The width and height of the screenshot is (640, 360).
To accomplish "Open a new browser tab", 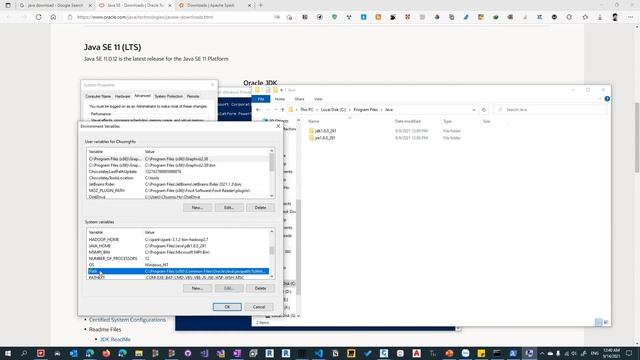I will 261,5.
